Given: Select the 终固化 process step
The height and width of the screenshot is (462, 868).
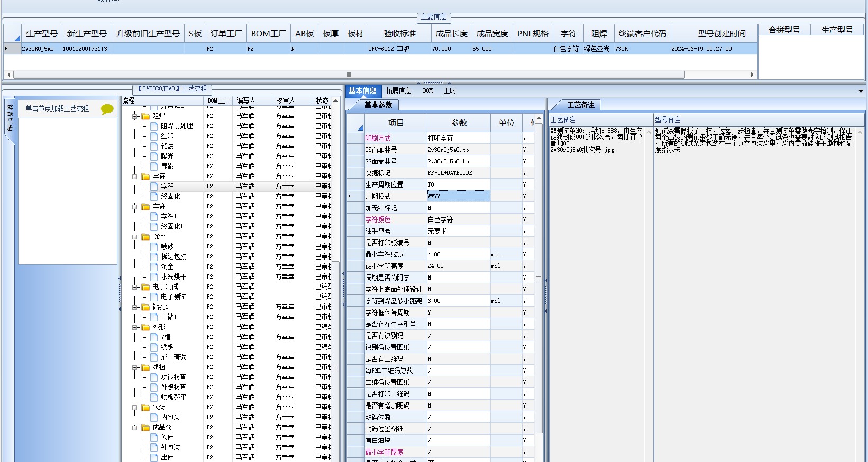Looking at the screenshot, I should pos(170,196).
